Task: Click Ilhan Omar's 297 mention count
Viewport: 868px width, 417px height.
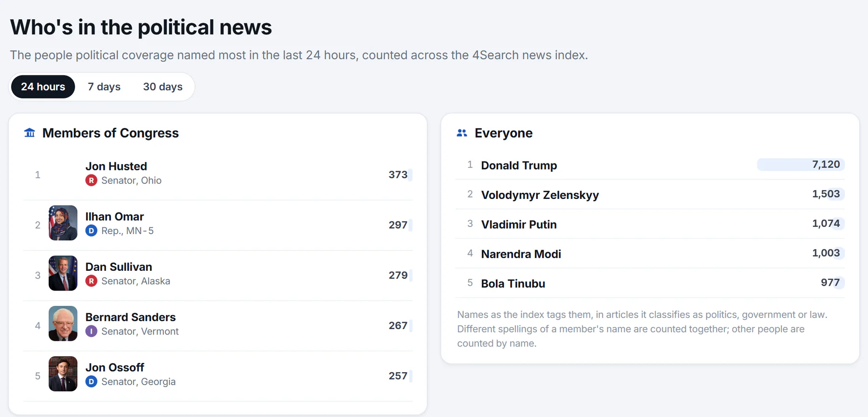Action: [x=398, y=225]
